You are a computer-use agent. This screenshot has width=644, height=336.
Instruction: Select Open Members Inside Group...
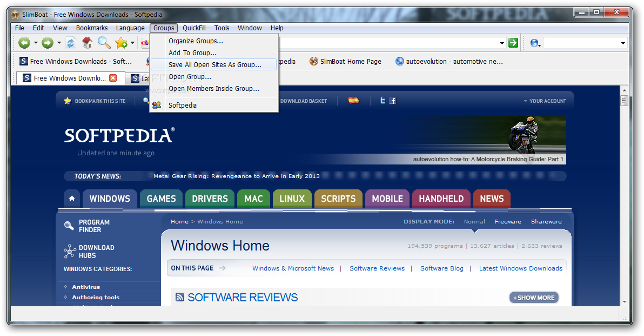pos(213,88)
